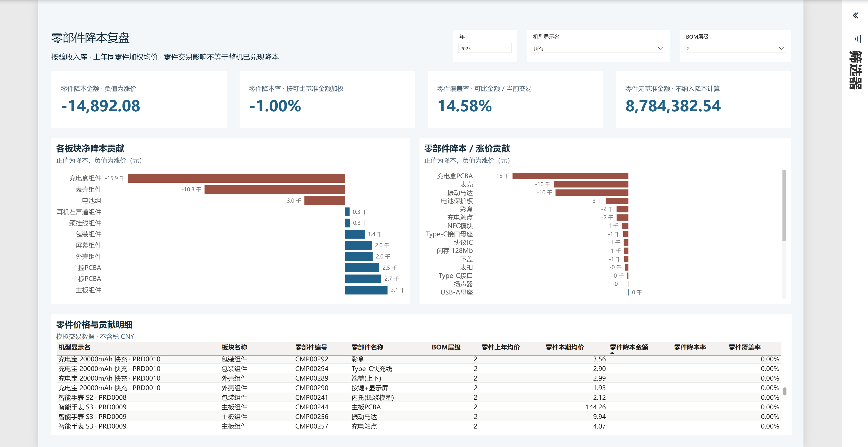This screenshot has height=447, width=868.
Task: Open the BOM层级 slicer dropdown
Action: pyautogui.click(x=735, y=48)
